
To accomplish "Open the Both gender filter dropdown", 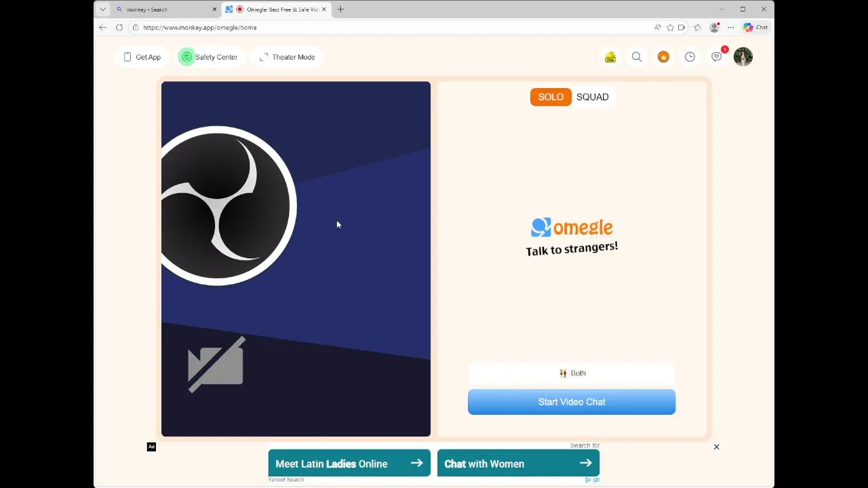I will [x=572, y=373].
